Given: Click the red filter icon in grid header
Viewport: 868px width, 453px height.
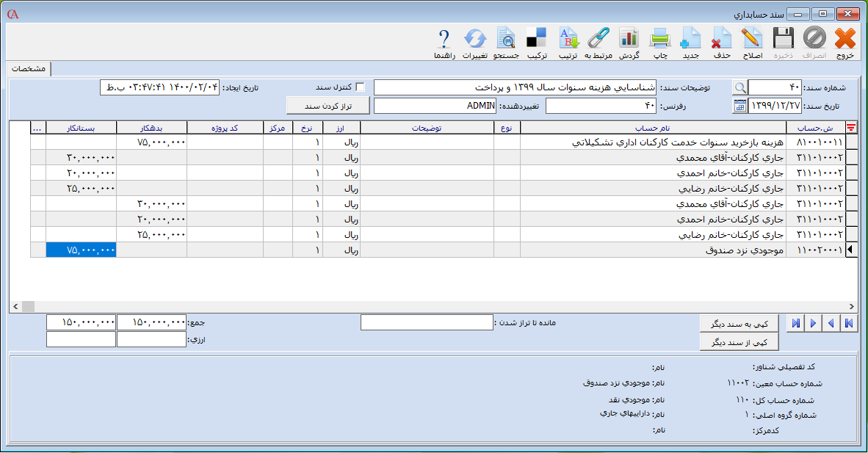Looking at the screenshot, I should 851,128.
